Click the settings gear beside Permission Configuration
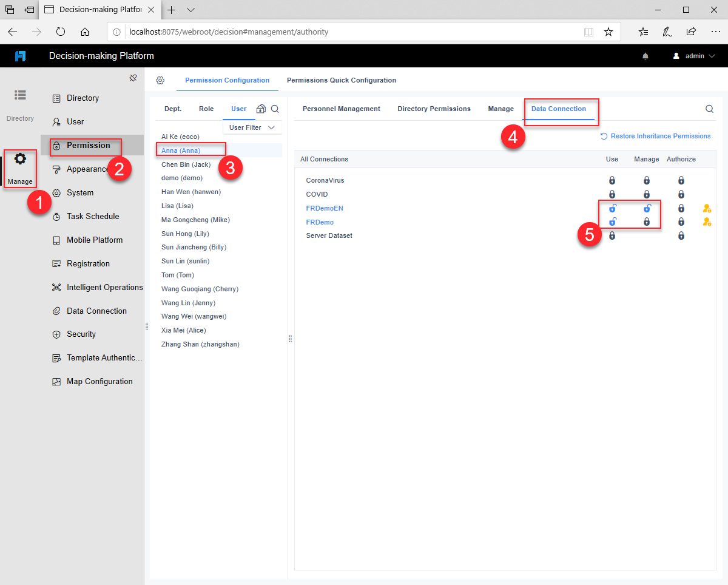Viewport: 728px width, 585px height. pyautogui.click(x=160, y=80)
